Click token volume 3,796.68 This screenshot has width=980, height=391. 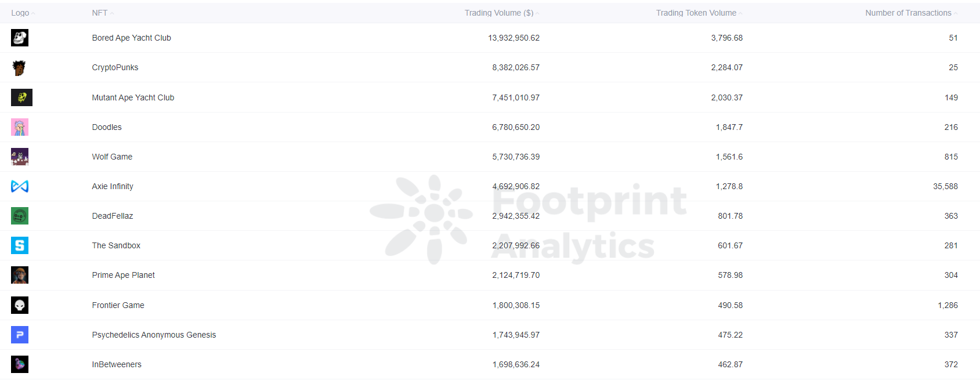727,38
